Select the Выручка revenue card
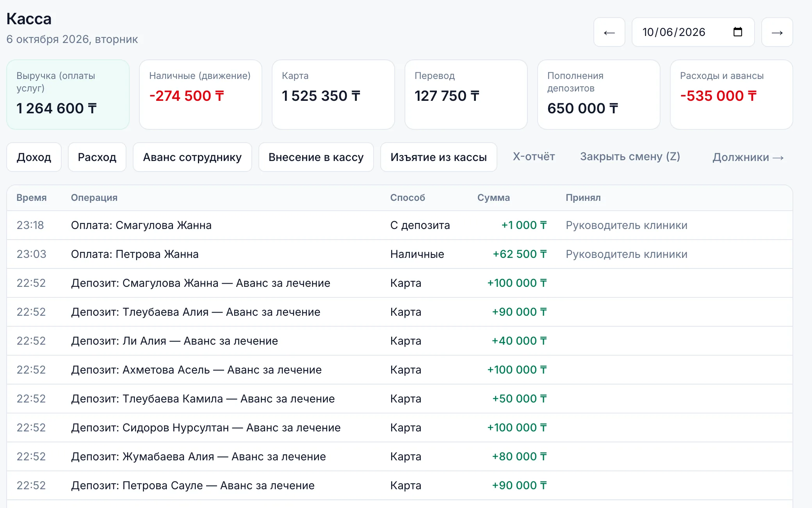 point(68,95)
